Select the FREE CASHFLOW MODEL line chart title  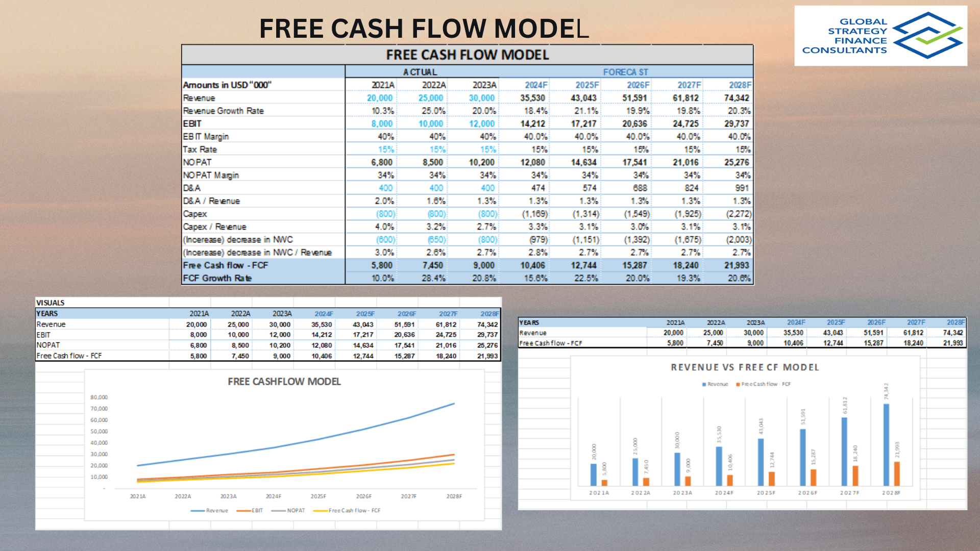[x=284, y=382]
